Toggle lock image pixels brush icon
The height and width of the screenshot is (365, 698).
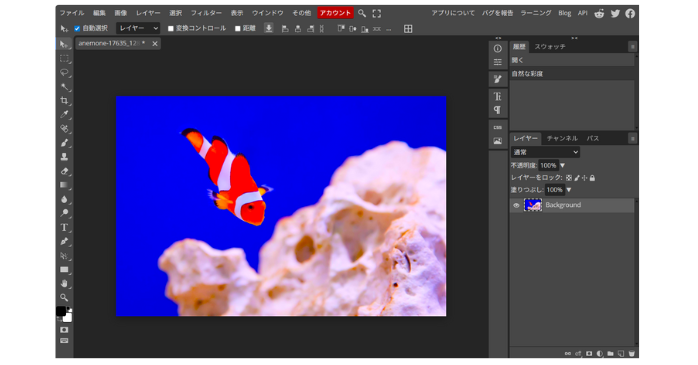pyautogui.click(x=577, y=178)
